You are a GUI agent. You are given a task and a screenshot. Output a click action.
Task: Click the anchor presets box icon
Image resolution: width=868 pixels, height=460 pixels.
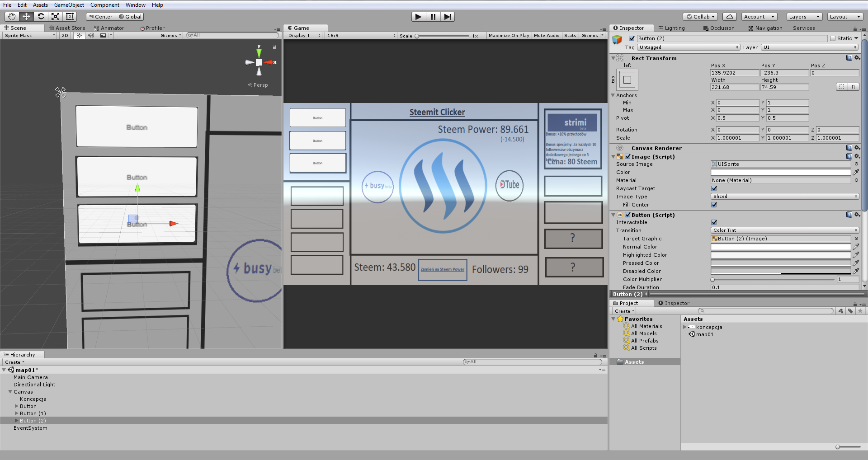[x=627, y=80]
